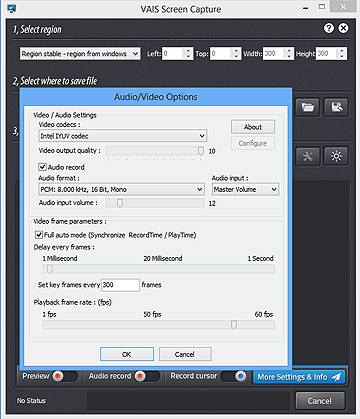
Task: Switch the bottom Audio record toggle
Action: click(x=147, y=376)
